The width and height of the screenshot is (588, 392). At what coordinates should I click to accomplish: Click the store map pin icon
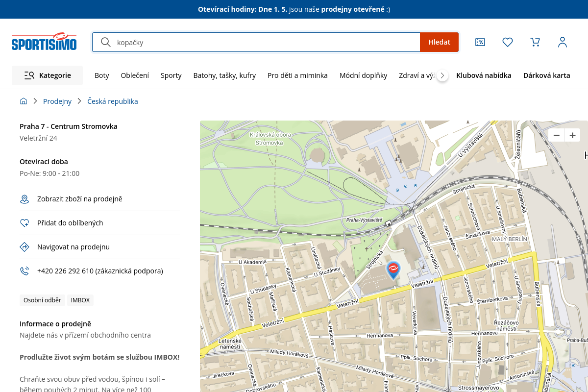(x=24, y=199)
